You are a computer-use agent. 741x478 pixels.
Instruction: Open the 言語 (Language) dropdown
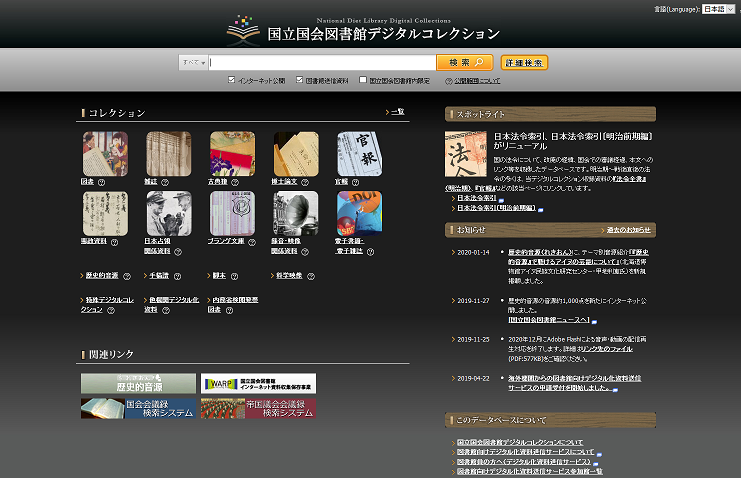click(714, 8)
